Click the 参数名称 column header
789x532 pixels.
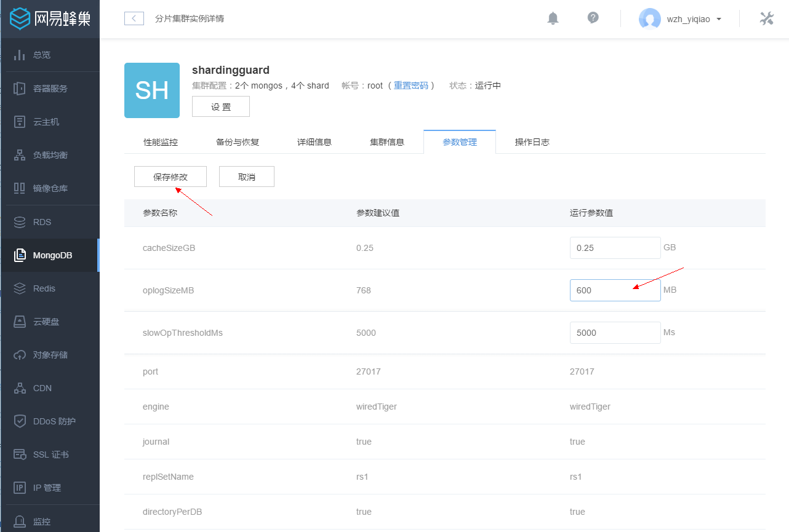(160, 213)
